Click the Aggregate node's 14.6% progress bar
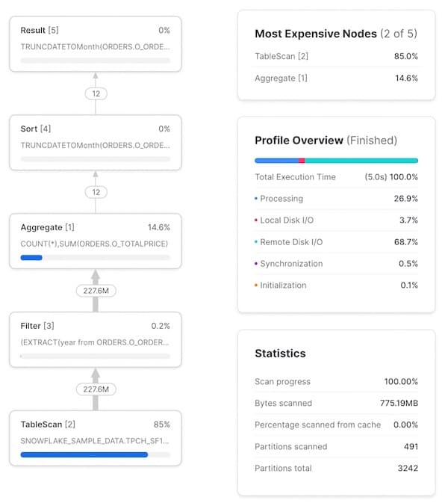448x503 pixels. (x=31, y=258)
